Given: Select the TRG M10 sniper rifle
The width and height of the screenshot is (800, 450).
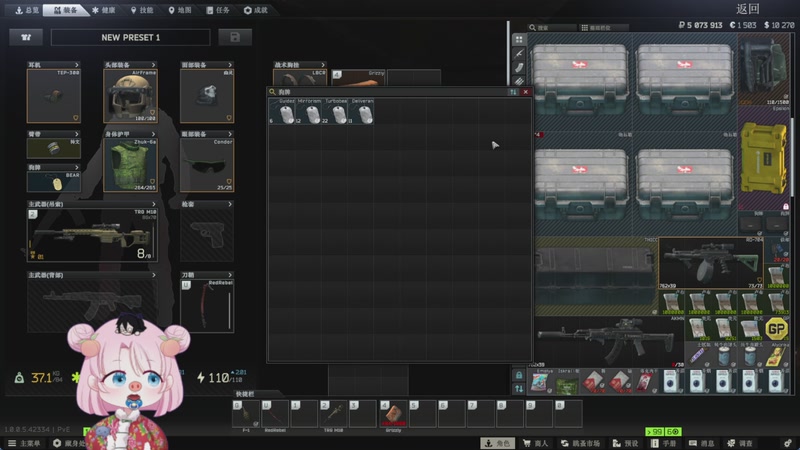Looking at the screenshot, I should click(92, 235).
